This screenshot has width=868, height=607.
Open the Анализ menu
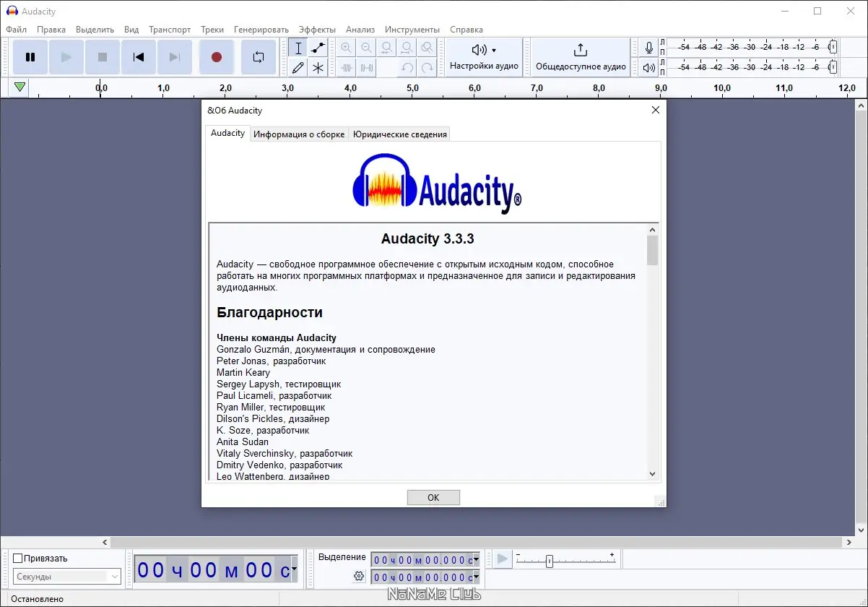(360, 30)
